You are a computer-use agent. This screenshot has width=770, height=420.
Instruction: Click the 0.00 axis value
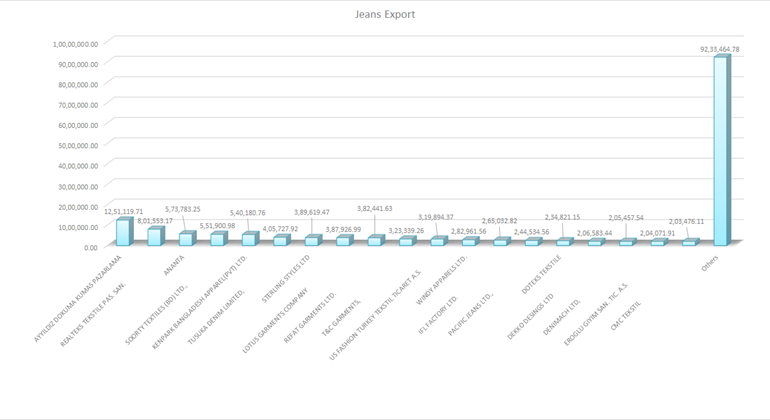point(91,248)
